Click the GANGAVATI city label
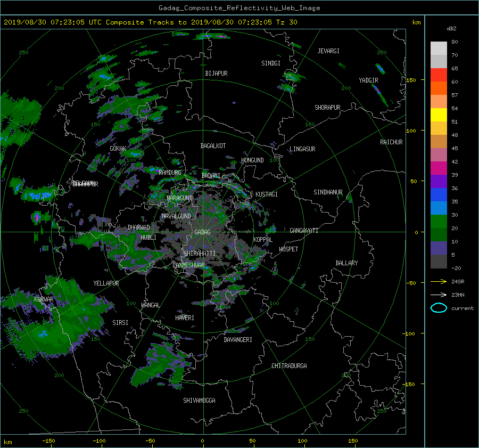479x448 pixels. [304, 231]
